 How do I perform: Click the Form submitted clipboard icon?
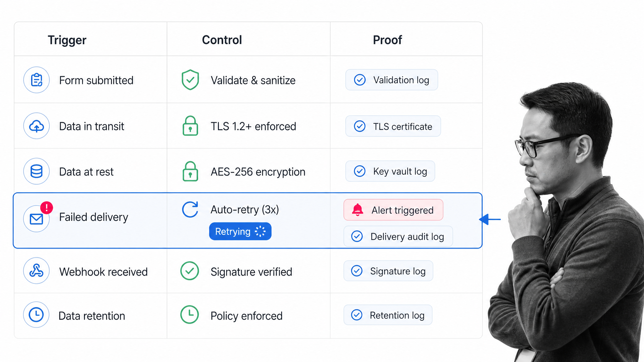pyautogui.click(x=36, y=80)
